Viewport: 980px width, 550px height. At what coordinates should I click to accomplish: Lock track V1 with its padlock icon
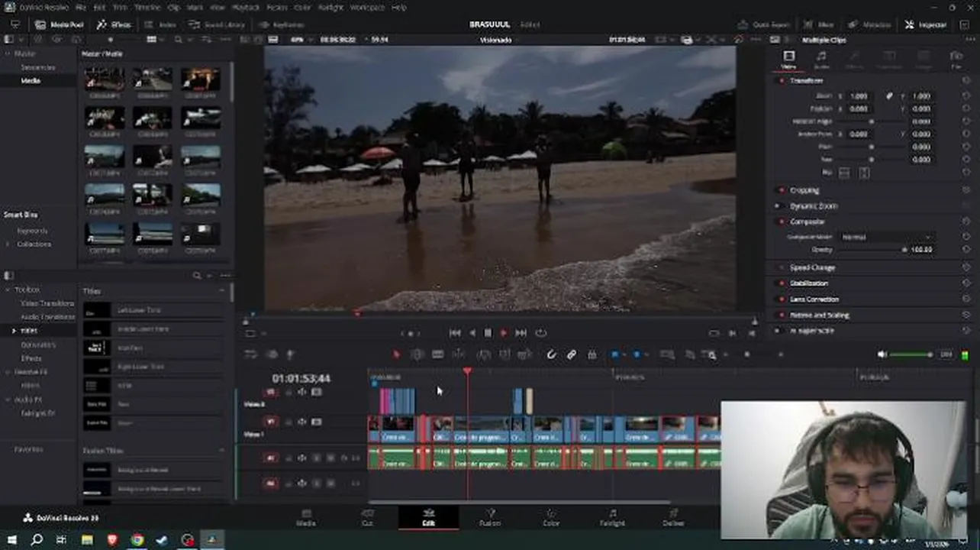click(289, 422)
